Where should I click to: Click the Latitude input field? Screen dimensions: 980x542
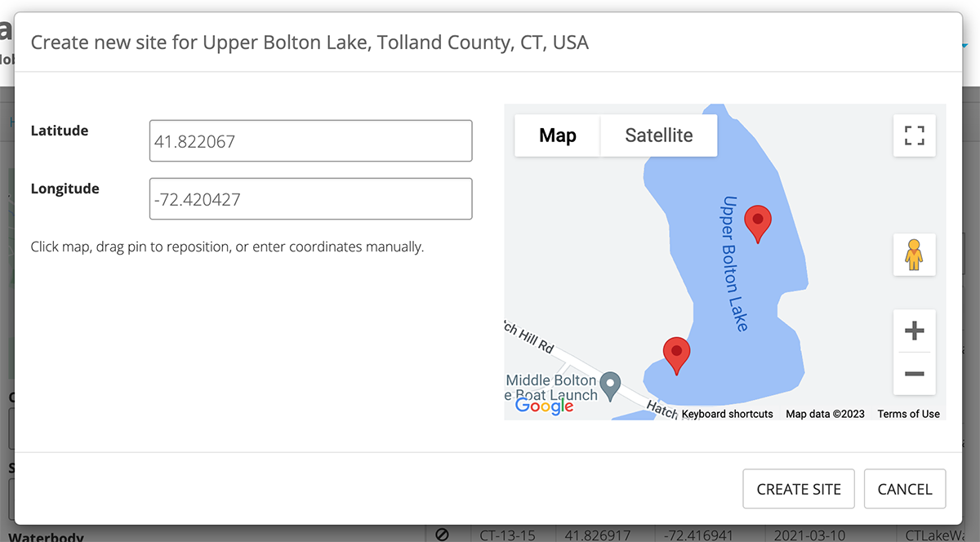310,141
